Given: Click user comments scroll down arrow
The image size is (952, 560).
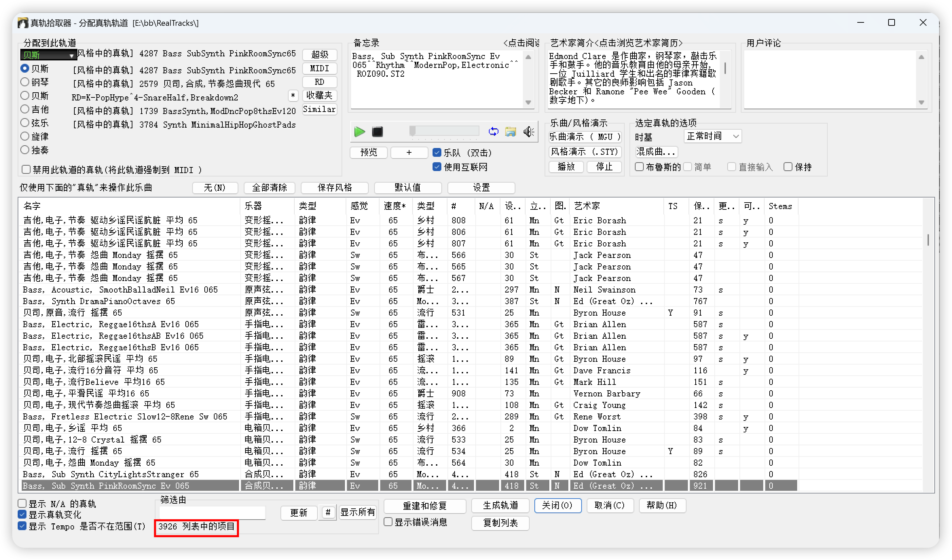Looking at the screenshot, I should click(x=921, y=102).
